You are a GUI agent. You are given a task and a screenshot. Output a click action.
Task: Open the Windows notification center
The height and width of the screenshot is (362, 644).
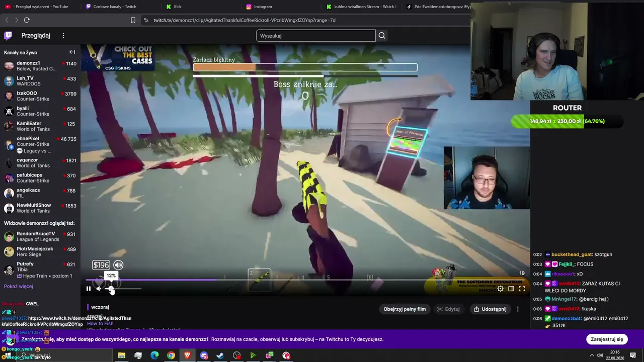coord(633,355)
